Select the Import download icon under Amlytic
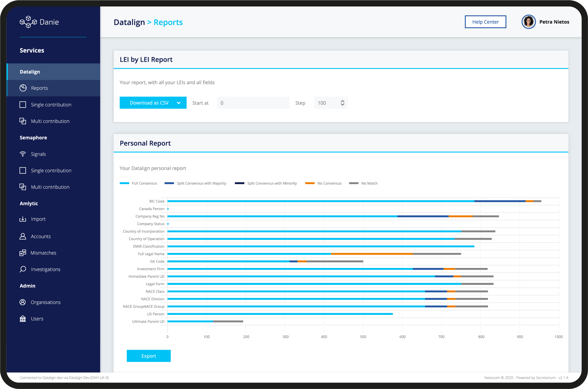588x389 pixels. point(23,219)
